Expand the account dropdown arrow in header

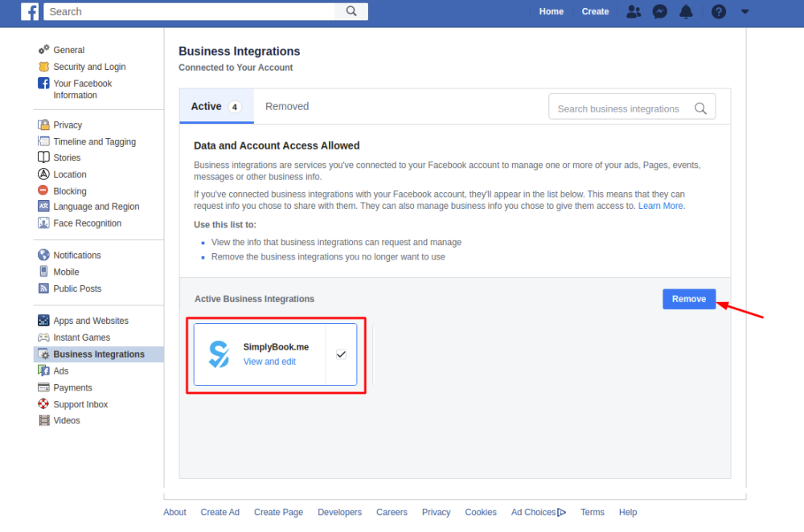click(x=745, y=11)
